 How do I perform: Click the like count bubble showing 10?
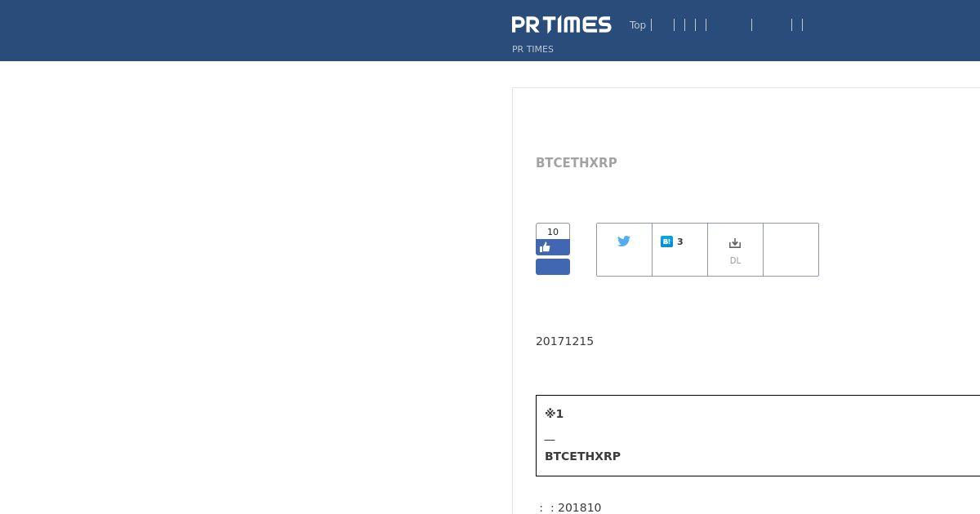tap(553, 232)
